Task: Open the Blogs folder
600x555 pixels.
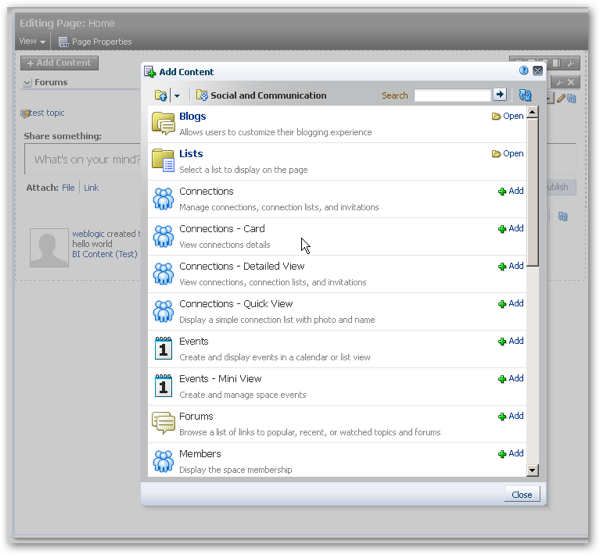Action: tap(507, 116)
